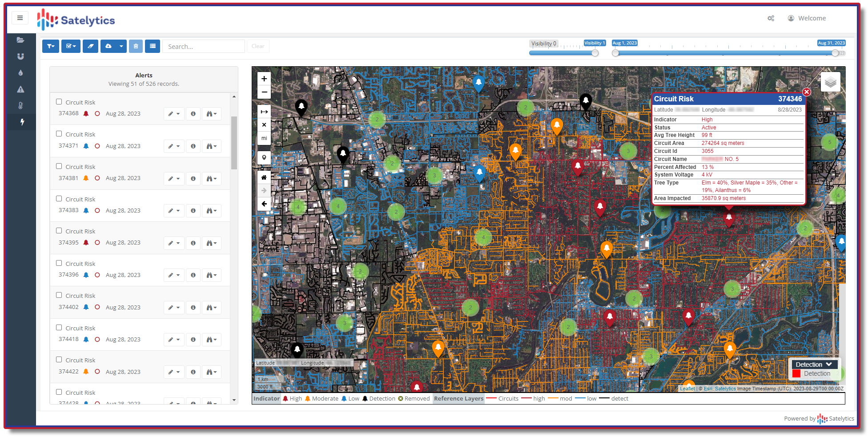Close the Circuit Risk popup
The image size is (868, 437).
tap(807, 92)
